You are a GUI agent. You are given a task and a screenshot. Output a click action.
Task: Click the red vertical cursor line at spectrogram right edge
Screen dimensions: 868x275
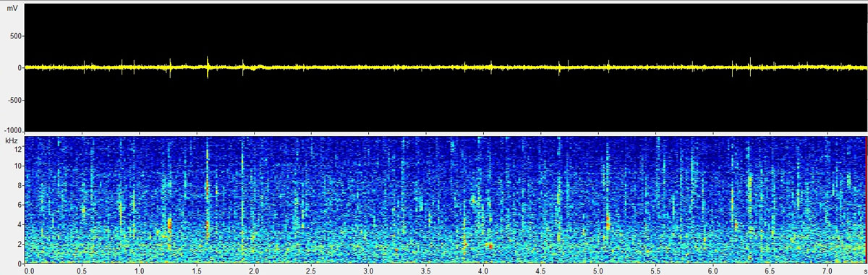(865, 199)
